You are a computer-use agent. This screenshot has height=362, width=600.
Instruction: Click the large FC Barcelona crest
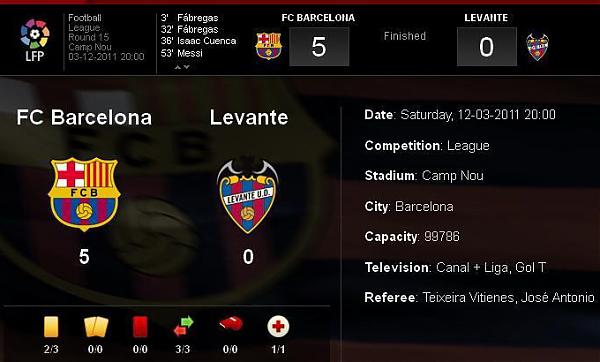point(84,194)
